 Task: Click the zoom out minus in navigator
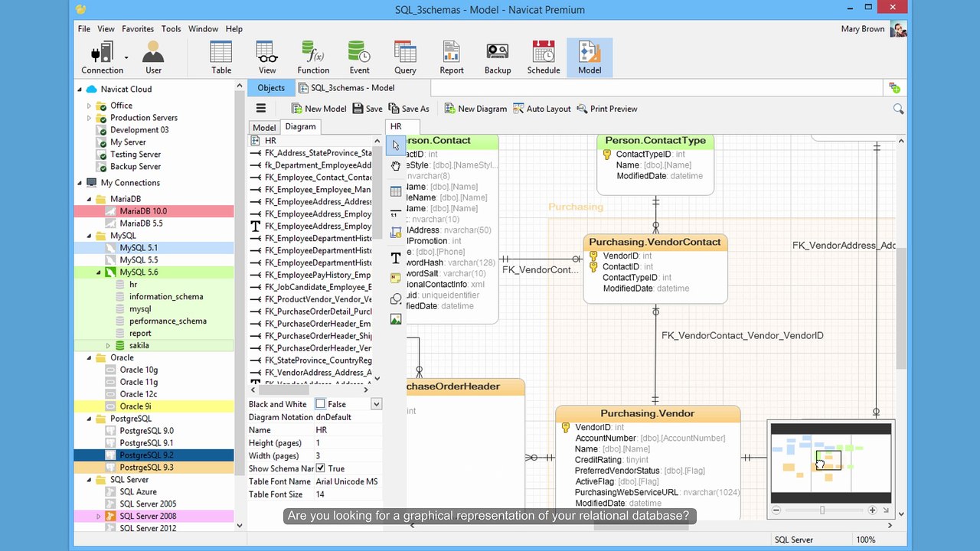pos(776,510)
